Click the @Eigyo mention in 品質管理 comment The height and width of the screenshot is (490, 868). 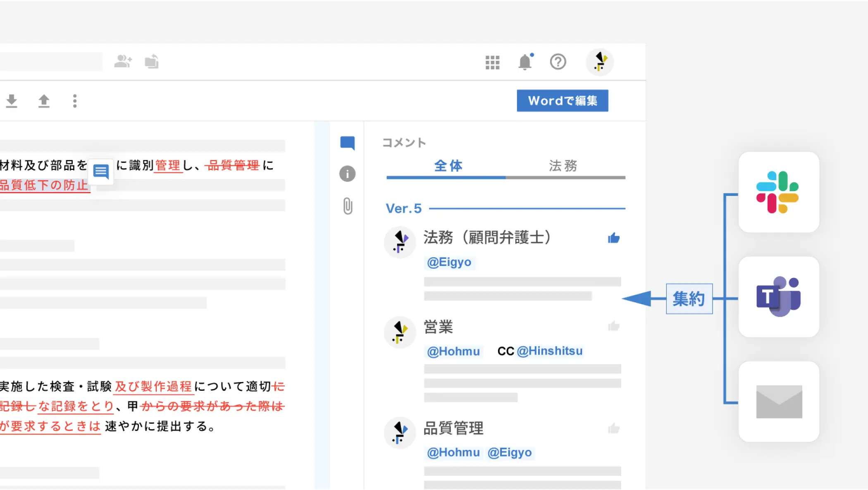(x=510, y=452)
